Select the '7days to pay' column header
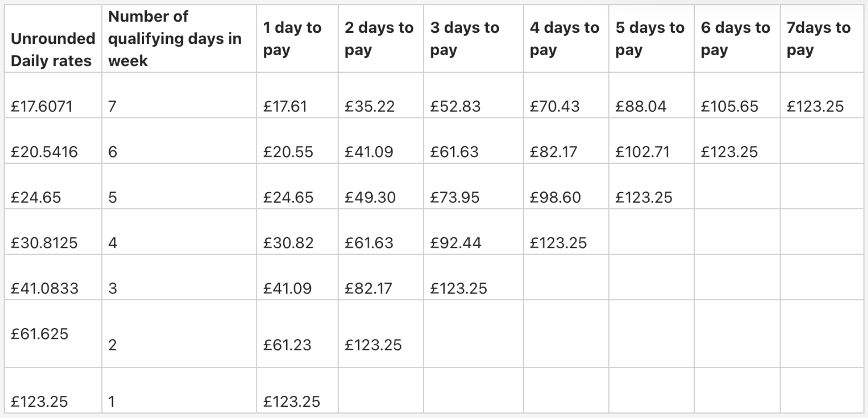The height and width of the screenshot is (418, 868). coord(822,39)
